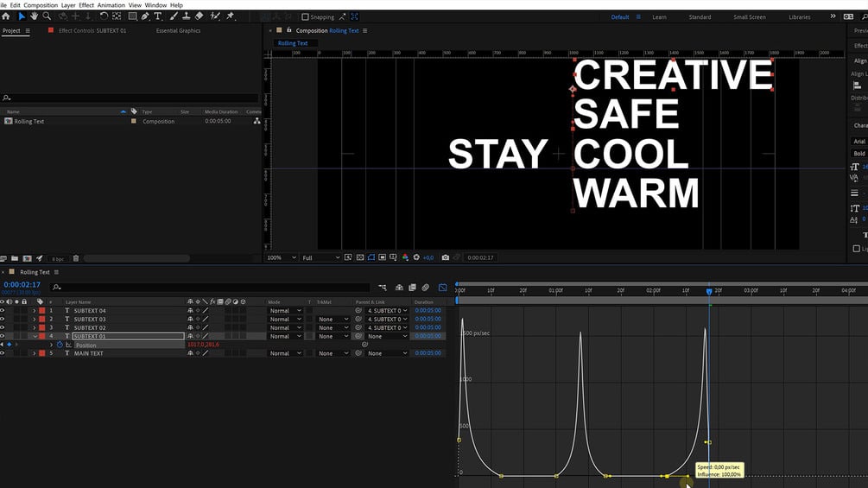Viewport: 868px width, 488px height.
Task: Hide the SUBTEXT 02 layer
Action: click(x=3, y=327)
